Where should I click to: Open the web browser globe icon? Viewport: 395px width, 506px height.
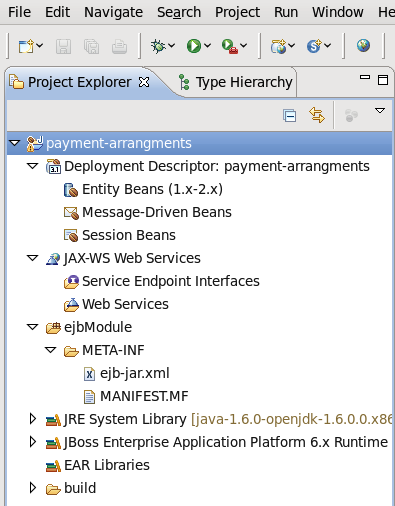pyautogui.click(x=363, y=45)
